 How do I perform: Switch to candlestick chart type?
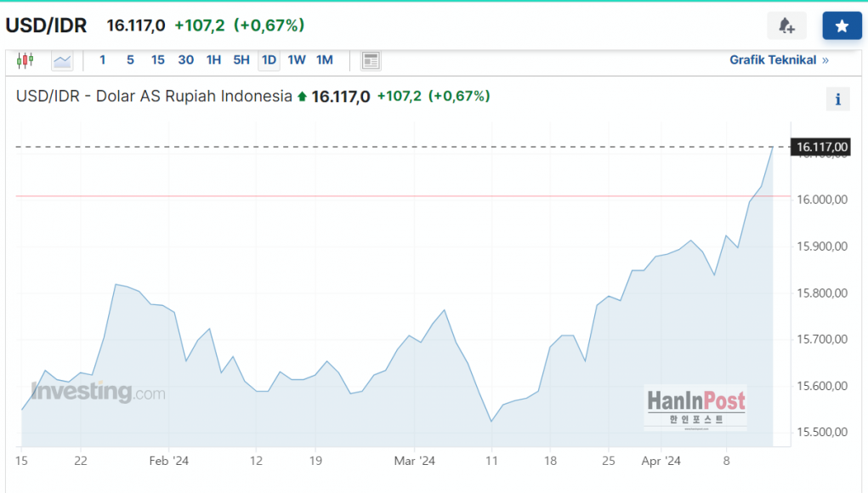pyautogui.click(x=26, y=60)
